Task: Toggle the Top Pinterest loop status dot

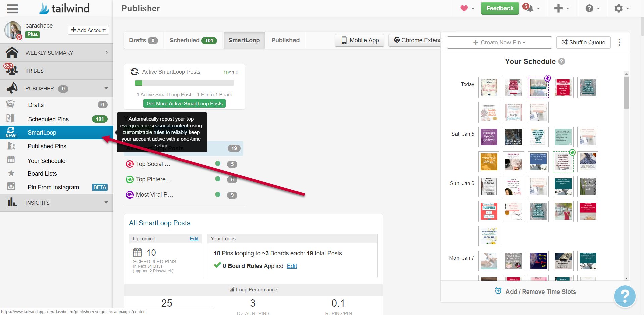Action: [218, 179]
